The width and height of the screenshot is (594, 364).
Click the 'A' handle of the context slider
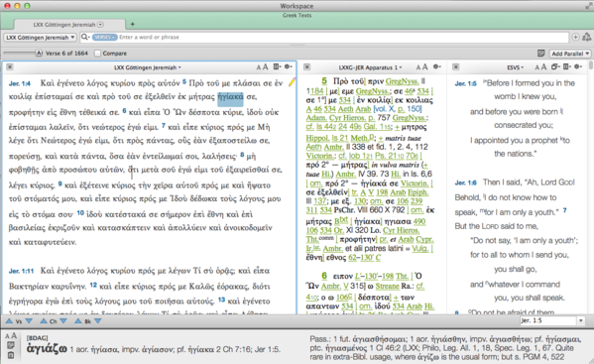(39, 53)
